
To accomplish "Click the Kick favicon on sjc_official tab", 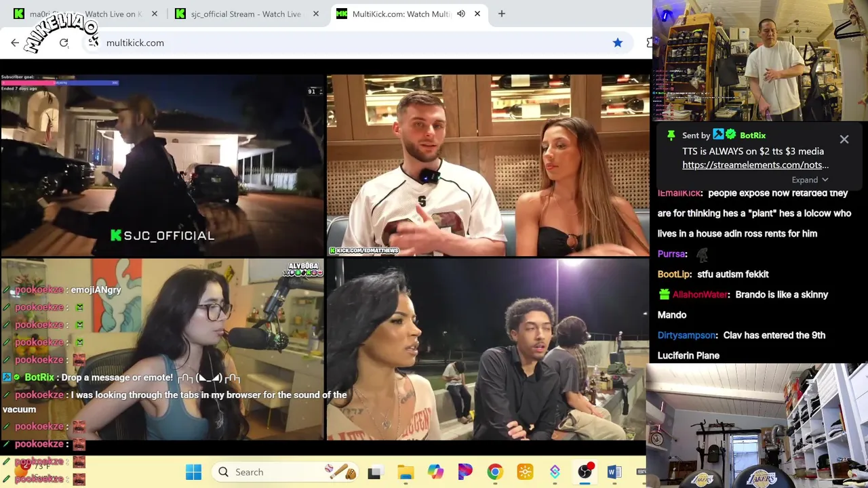I will click(x=180, y=14).
